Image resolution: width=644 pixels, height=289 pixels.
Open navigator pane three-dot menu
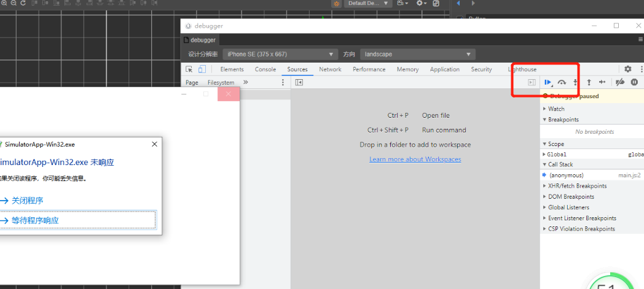(x=283, y=82)
